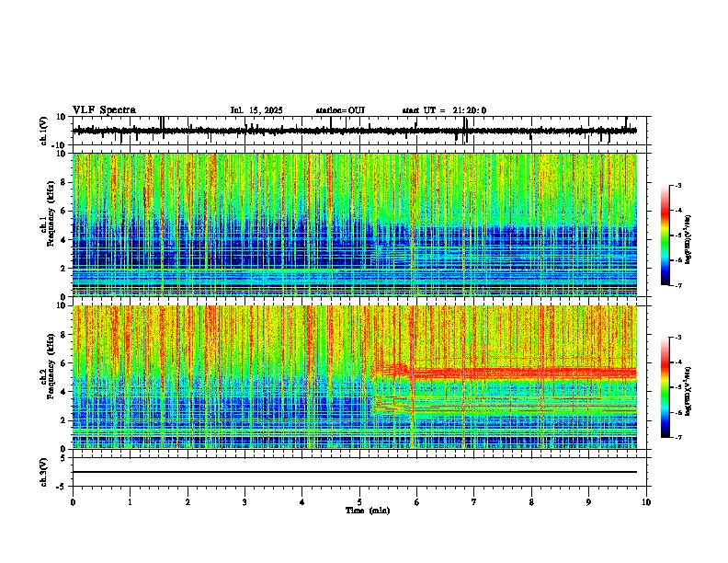Click the flat ch.3 voltage trace line
Image resolution: width=728 pixels, height=563 pixels.
tap(355, 472)
